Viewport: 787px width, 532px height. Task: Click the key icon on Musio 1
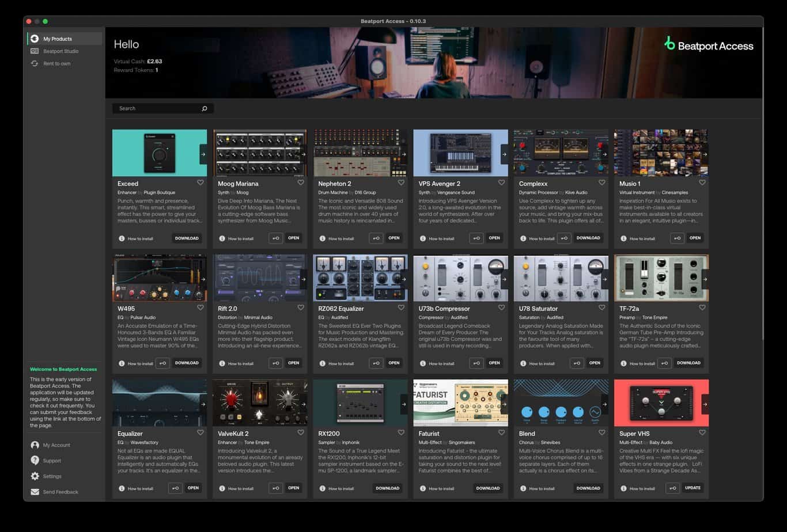(x=678, y=238)
